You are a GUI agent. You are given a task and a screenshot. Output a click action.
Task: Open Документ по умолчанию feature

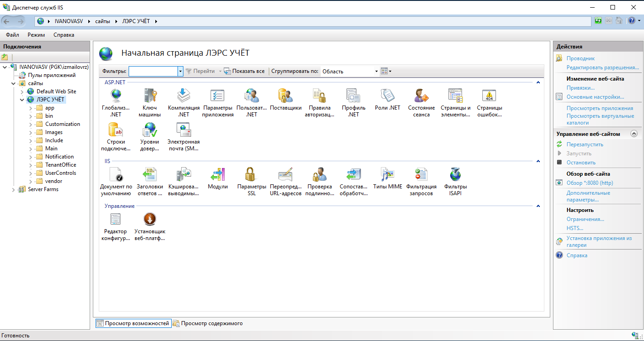[x=116, y=174]
